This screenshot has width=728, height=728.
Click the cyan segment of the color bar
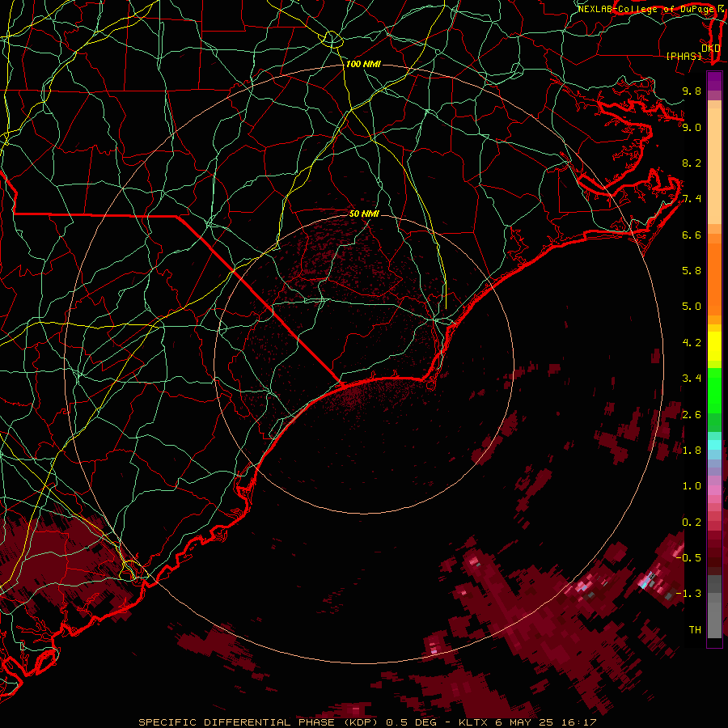[714, 445]
